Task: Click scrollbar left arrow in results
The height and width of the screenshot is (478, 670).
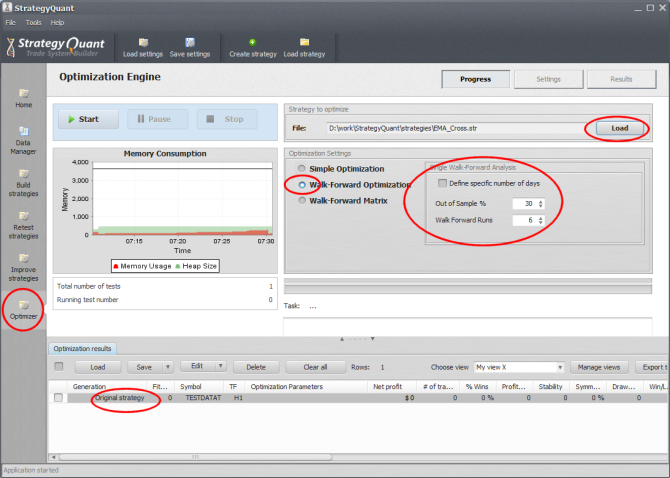Action: pos(53,457)
